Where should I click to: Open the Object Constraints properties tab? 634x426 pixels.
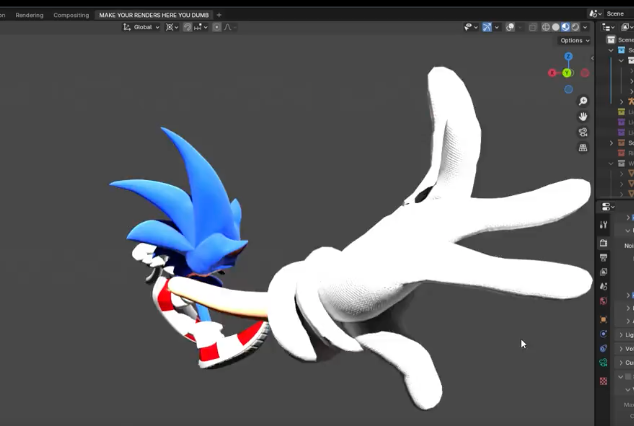click(603, 348)
